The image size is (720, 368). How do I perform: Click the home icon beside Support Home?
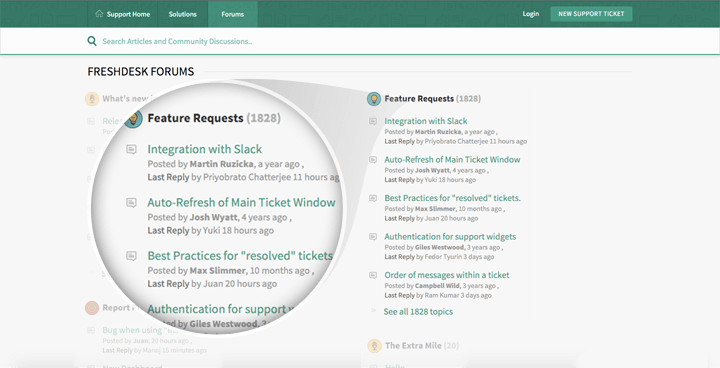tap(99, 14)
